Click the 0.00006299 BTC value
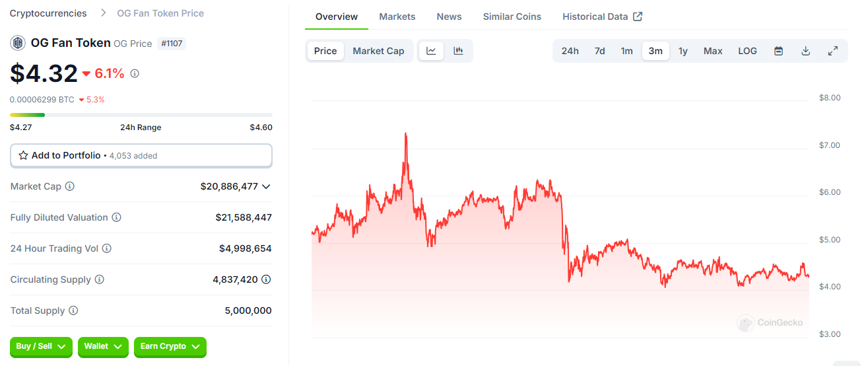Image resolution: width=868 pixels, height=366 pixels. tap(42, 100)
